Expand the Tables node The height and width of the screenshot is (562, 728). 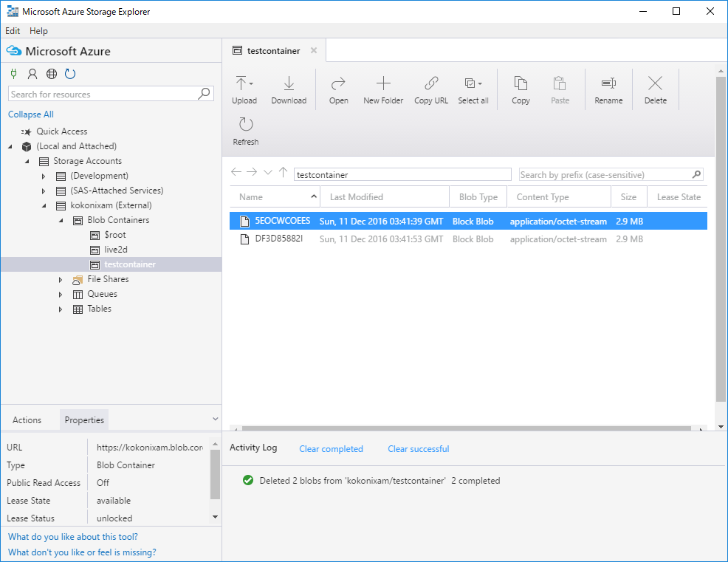tap(61, 309)
